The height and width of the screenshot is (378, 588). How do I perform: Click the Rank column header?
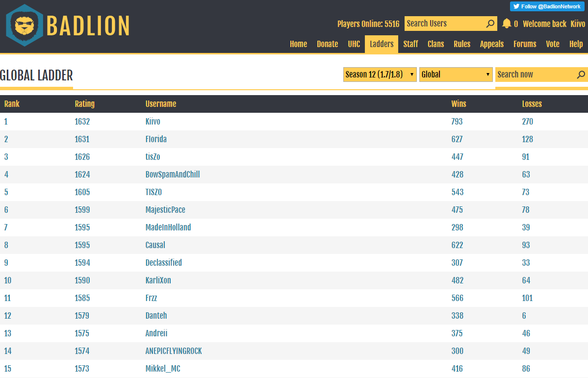tap(12, 104)
